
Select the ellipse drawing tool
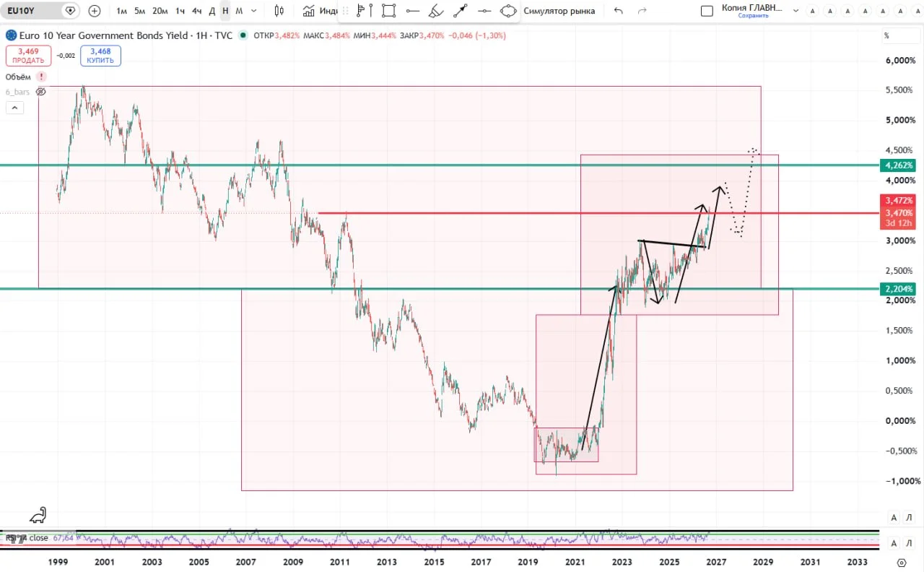[508, 11]
